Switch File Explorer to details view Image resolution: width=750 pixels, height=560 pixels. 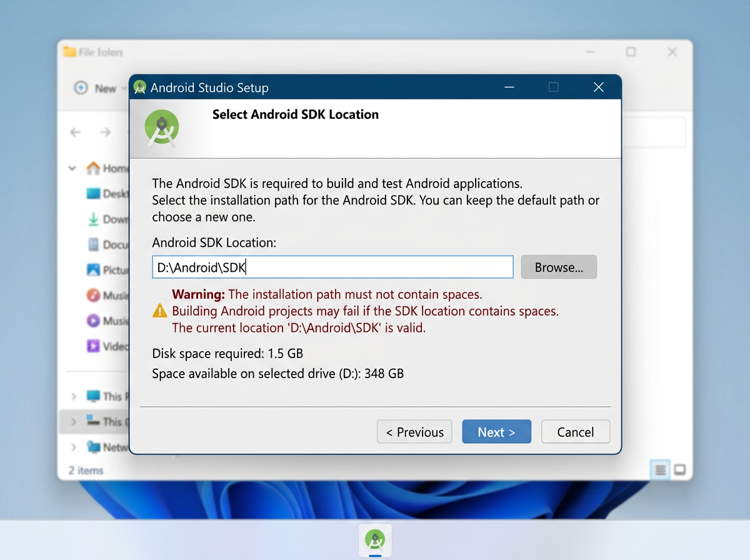tap(660, 469)
